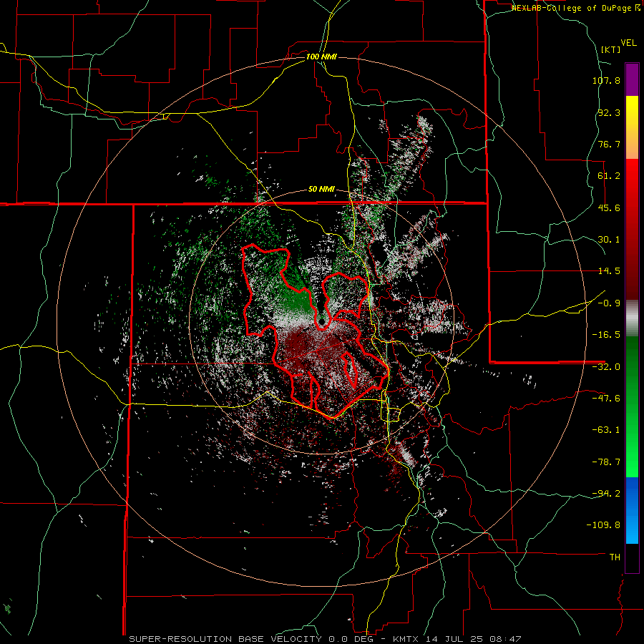
Task: Select the -63.1 legend value
Action: pos(606,430)
